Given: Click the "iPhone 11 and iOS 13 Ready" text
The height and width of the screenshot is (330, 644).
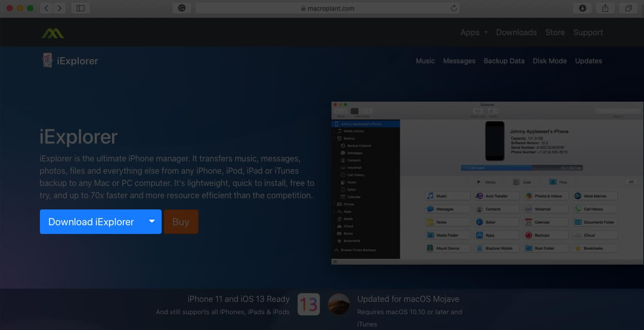Looking at the screenshot, I should (238, 299).
